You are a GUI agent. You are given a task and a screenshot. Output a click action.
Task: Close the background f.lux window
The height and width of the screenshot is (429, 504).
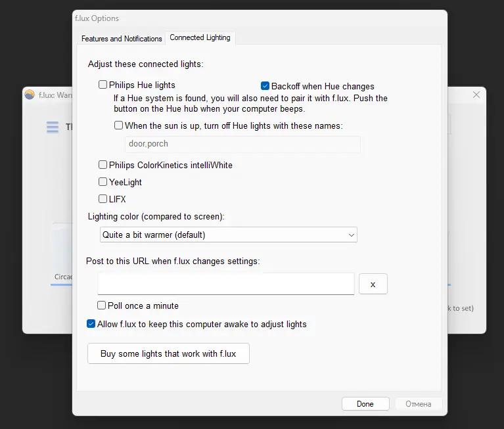pyautogui.click(x=476, y=95)
